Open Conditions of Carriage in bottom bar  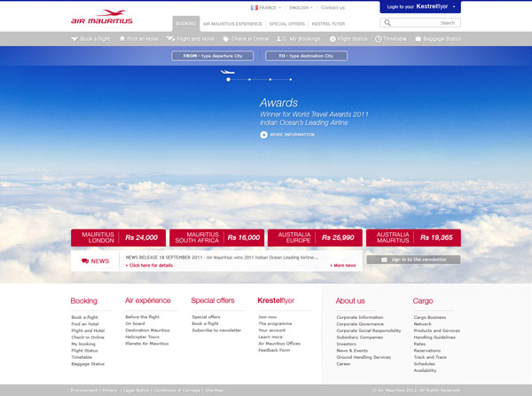177,391
